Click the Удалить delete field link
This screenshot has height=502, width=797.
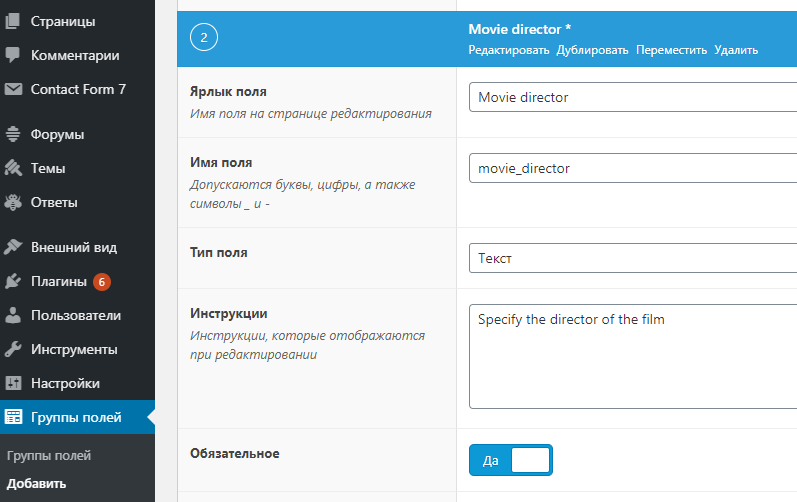[736, 50]
